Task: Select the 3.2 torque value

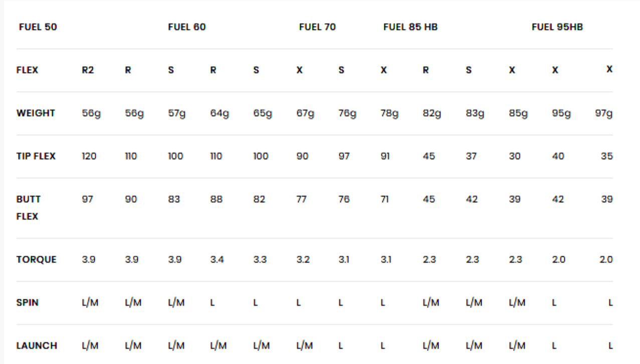Action: [x=303, y=259]
